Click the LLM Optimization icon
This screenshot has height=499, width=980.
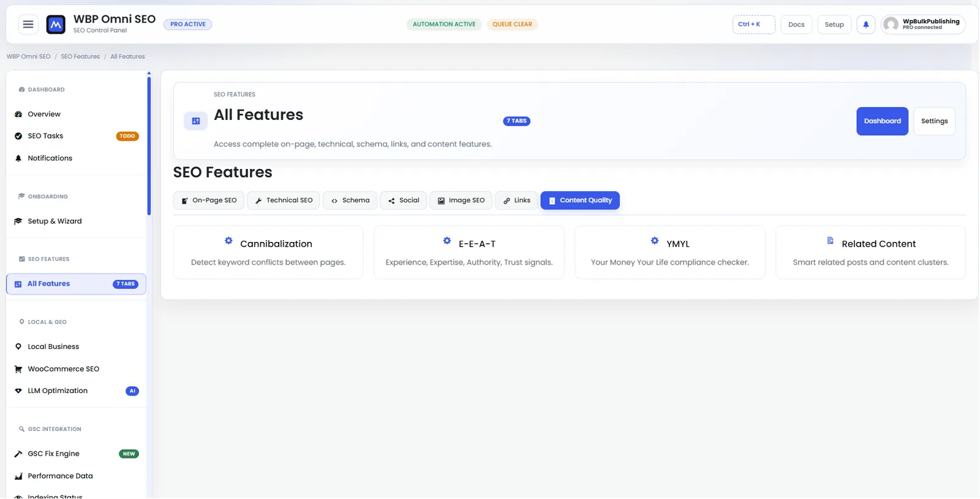(x=18, y=391)
